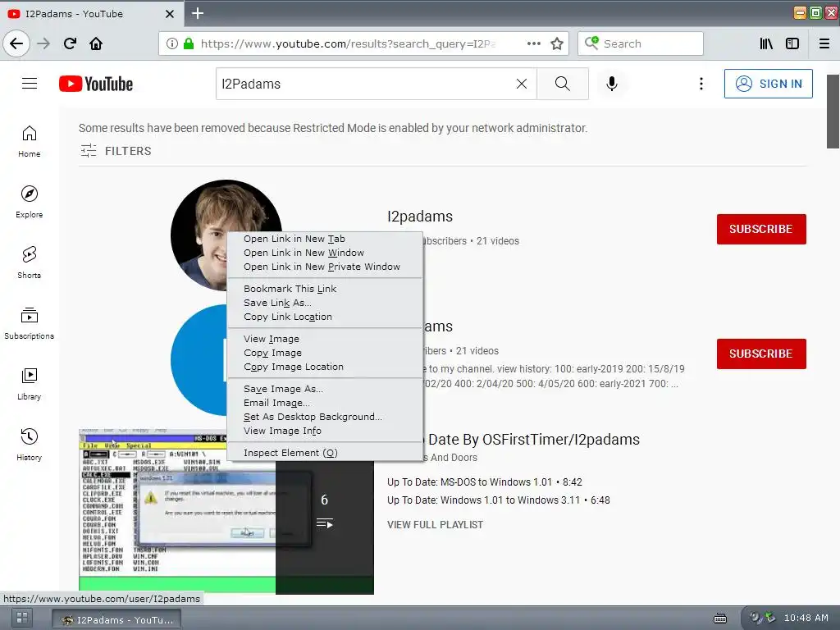Clear the YouTube search box with X
Viewport: 840px width, 630px height.
521,84
